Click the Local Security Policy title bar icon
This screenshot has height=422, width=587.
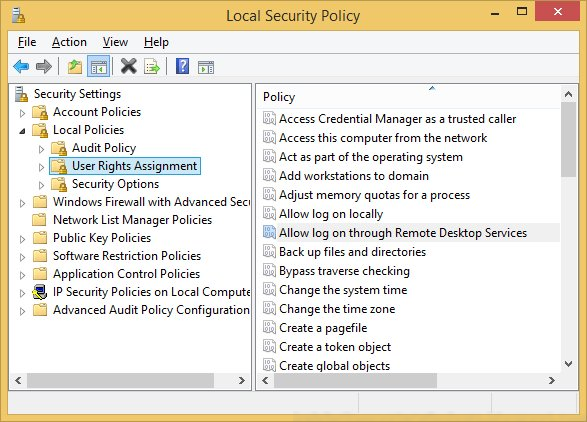point(18,16)
